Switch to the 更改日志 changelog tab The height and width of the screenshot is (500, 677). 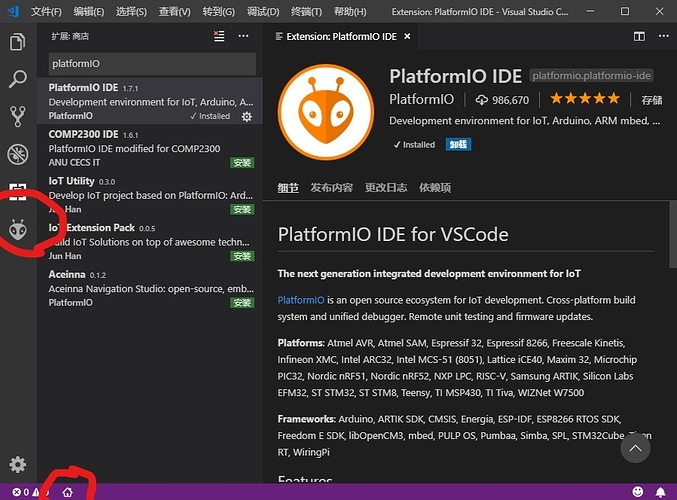[386, 187]
